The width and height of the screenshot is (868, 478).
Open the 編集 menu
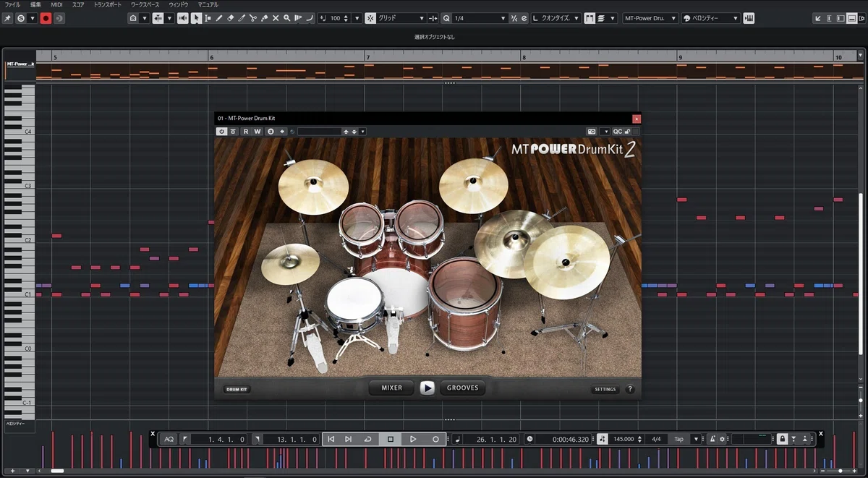(x=35, y=4)
